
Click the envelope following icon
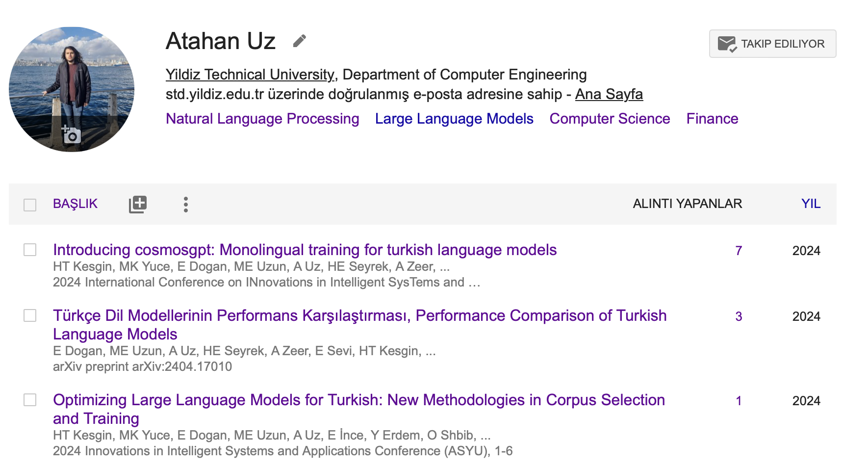pyautogui.click(x=727, y=44)
